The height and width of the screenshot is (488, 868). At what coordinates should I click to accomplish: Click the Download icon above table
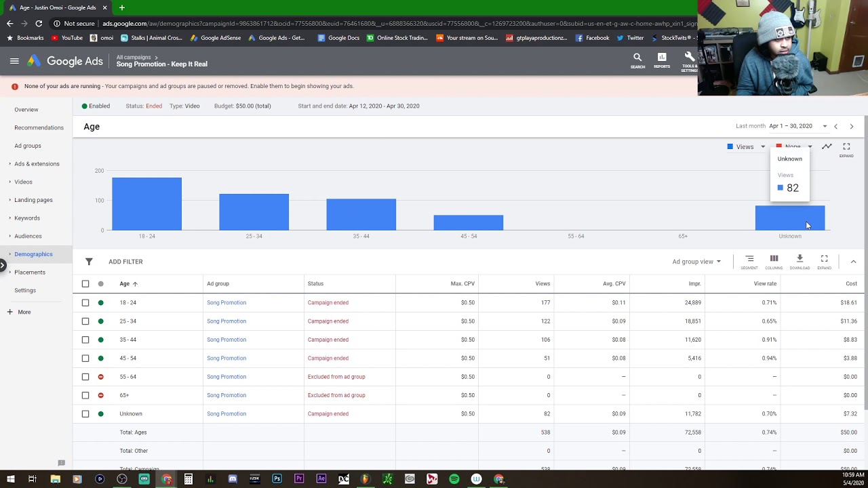800,259
